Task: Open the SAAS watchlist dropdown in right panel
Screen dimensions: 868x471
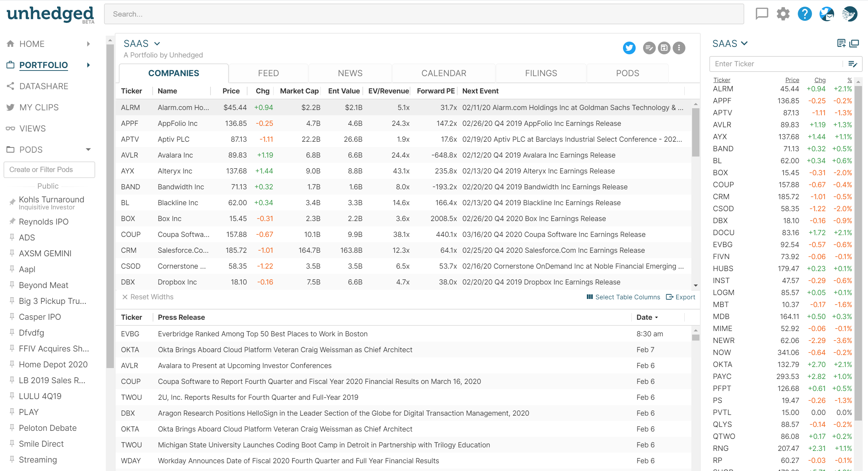Action: pos(744,43)
